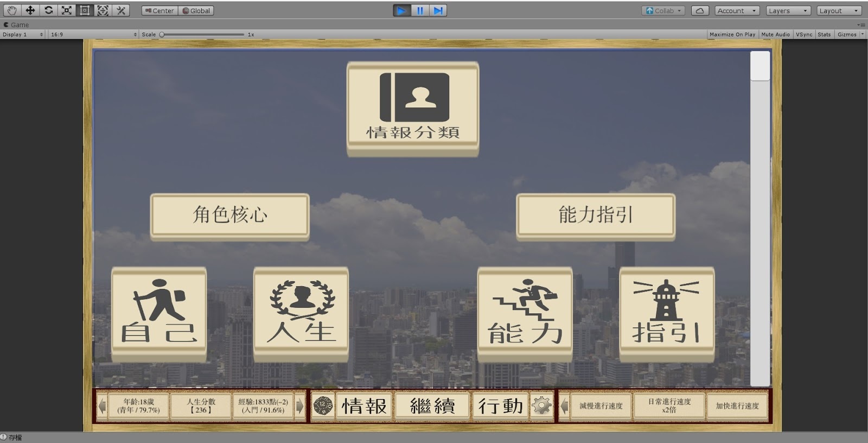Click the cloud services icon

pos(700,10)
